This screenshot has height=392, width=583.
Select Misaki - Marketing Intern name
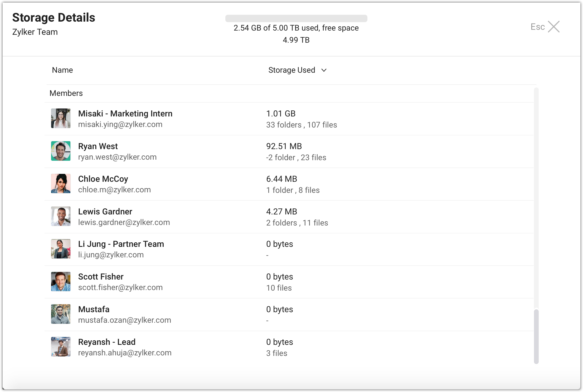125,114
